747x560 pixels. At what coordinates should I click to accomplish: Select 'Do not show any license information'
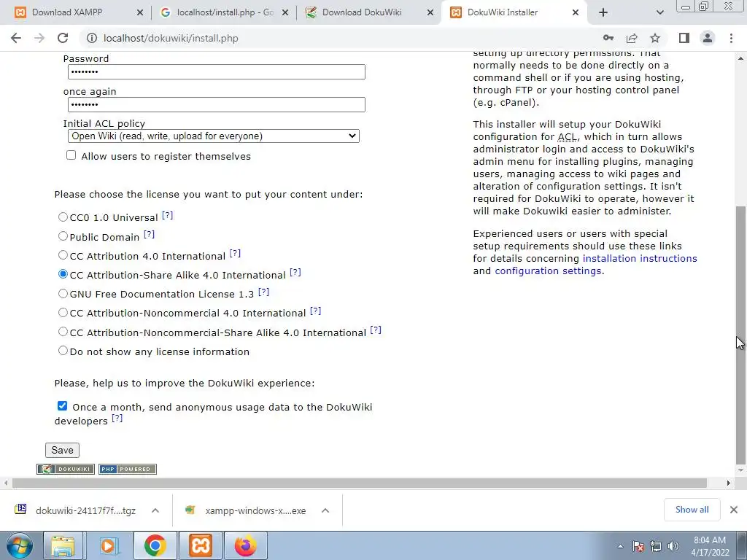tap(63, 351)
